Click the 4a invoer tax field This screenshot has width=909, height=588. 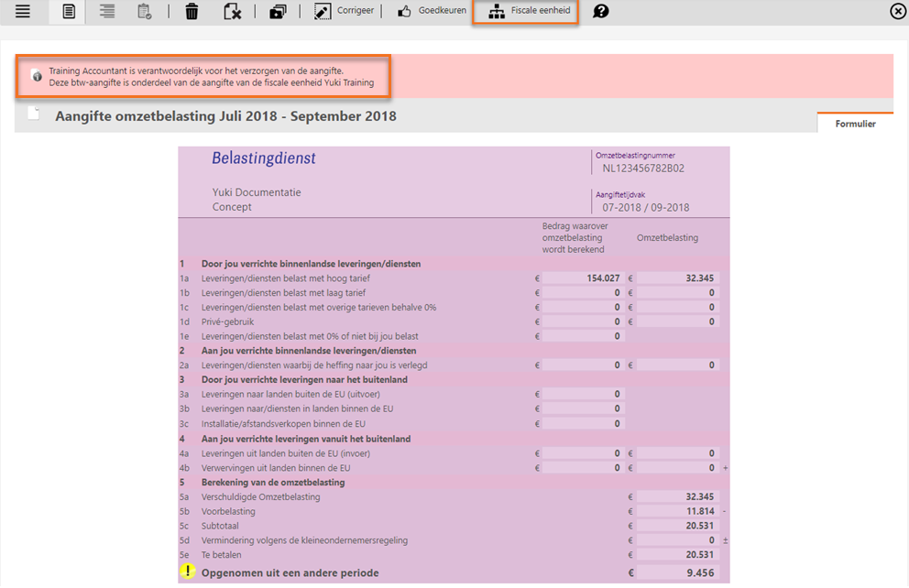pyautogui.click(x=678, y=453)
